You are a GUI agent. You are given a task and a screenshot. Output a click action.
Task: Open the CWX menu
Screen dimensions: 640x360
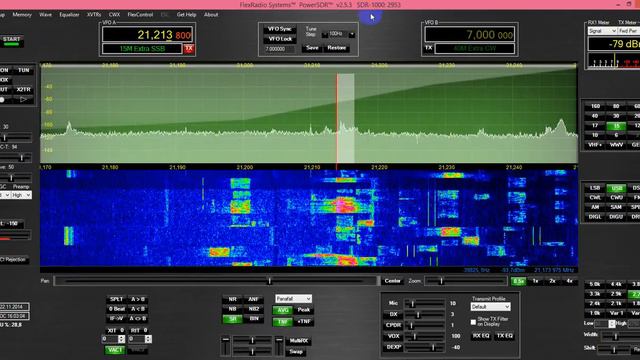114,15
